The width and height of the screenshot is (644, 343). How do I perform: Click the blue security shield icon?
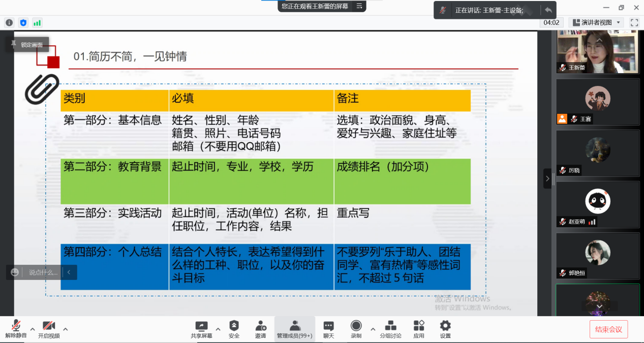point(23,22)
